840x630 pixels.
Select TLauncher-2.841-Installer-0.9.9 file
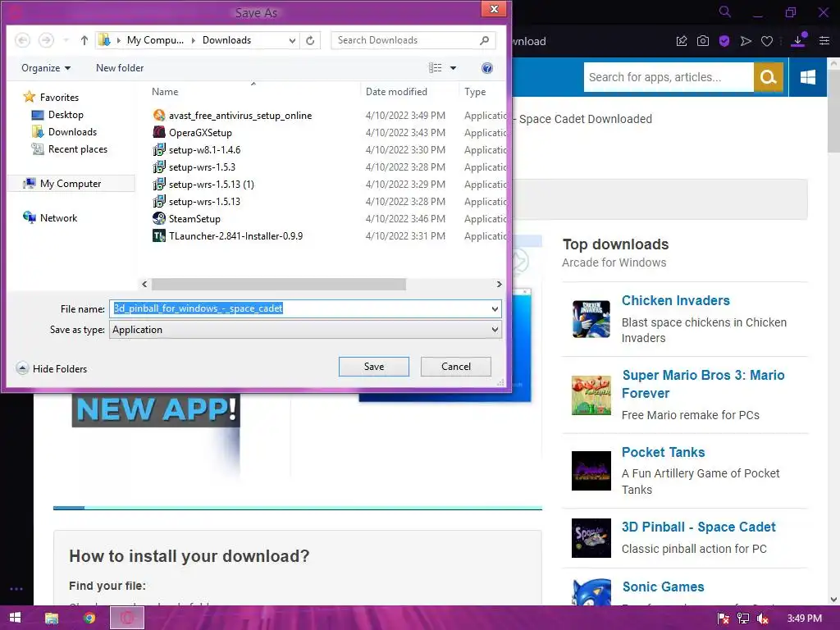point(235,235)
